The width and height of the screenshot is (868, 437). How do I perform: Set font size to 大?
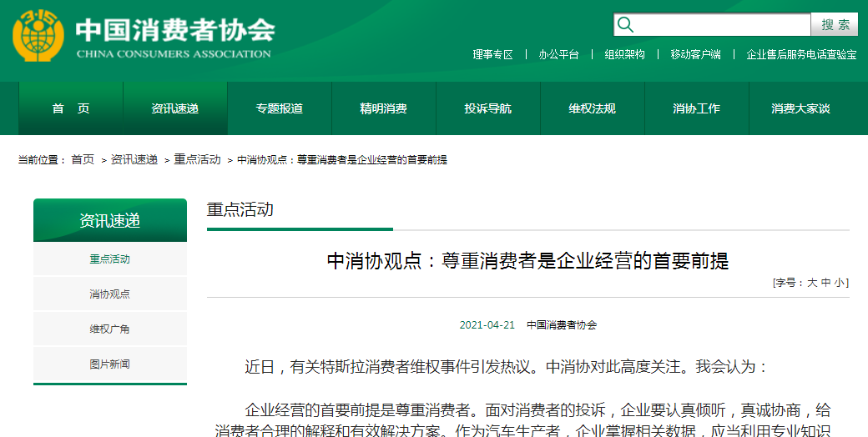coord(811,283)
